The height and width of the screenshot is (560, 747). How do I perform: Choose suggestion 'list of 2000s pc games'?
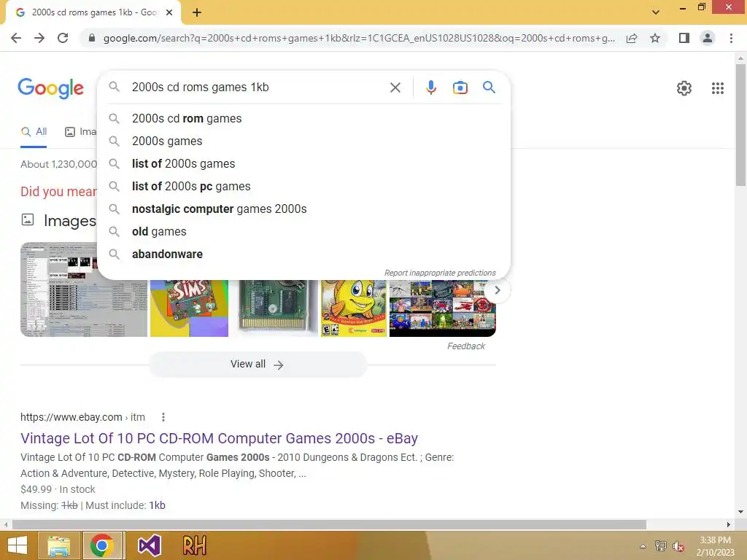click(x=303, y=186)
